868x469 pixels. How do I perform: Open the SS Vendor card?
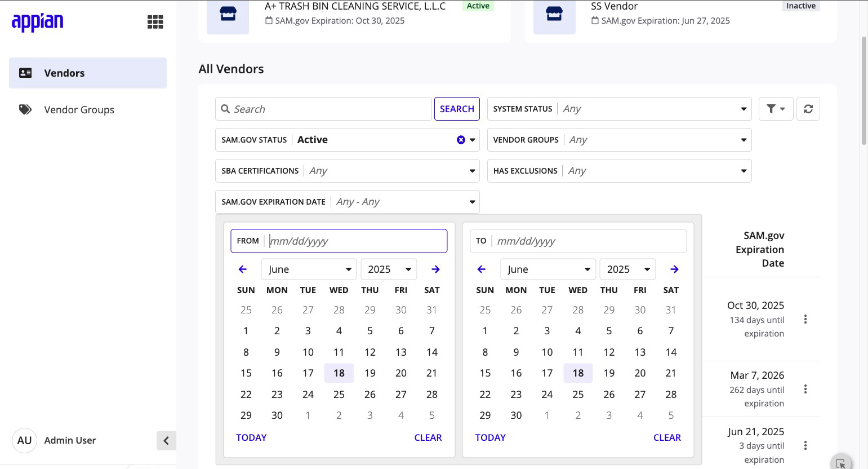[x=615, y=7]
